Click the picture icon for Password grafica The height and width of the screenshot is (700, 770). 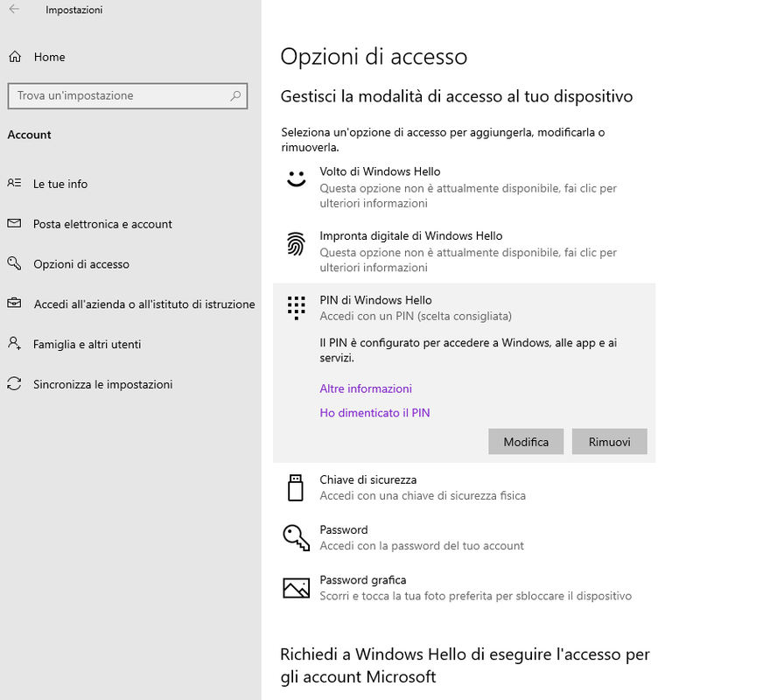point(296,588)
